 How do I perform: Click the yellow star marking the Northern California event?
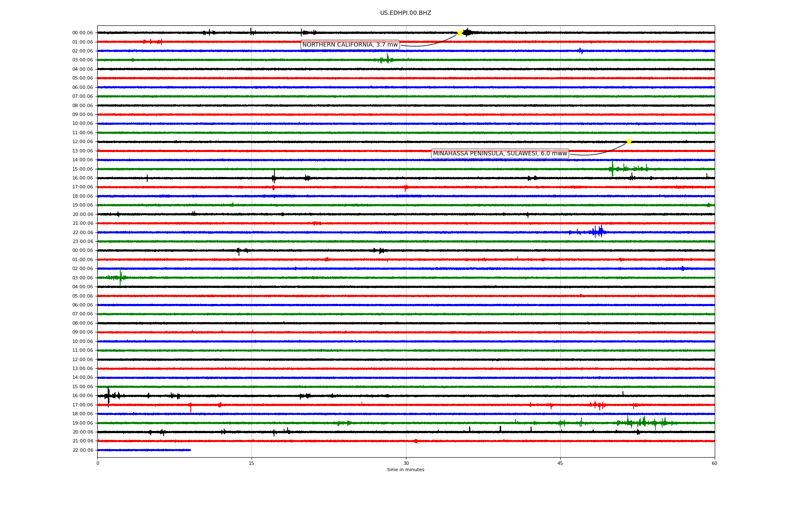(x=460, y=33)
